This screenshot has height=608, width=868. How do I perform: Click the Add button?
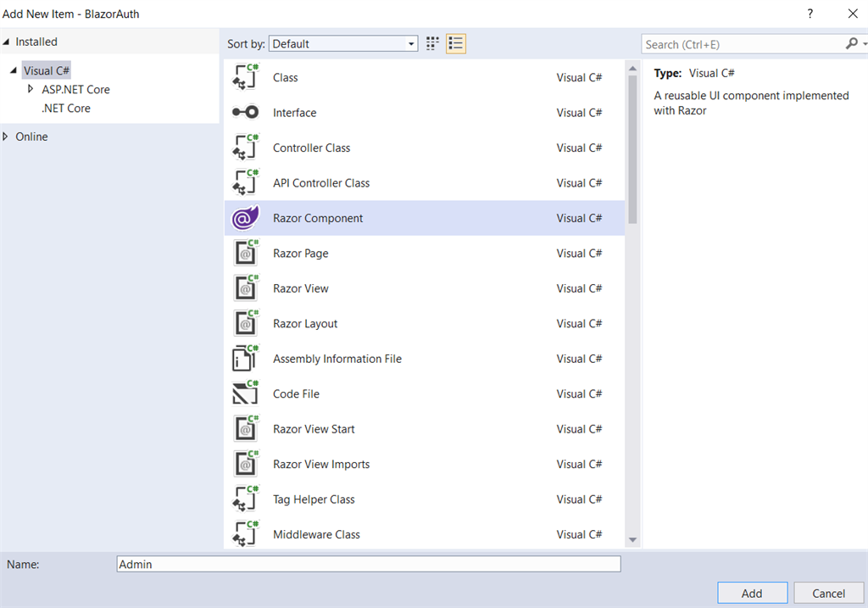pyautogui.click(x=752, y=592)
